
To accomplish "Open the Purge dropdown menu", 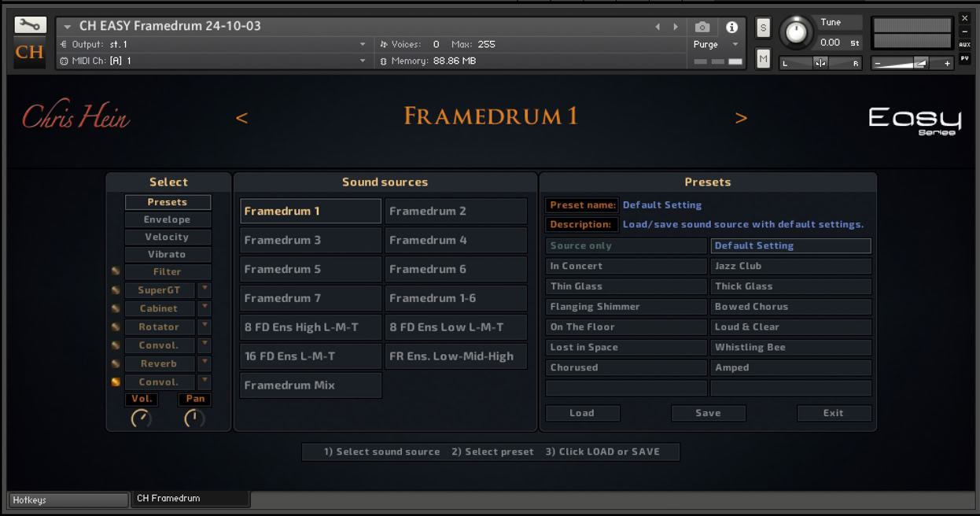I will (714, 45).
